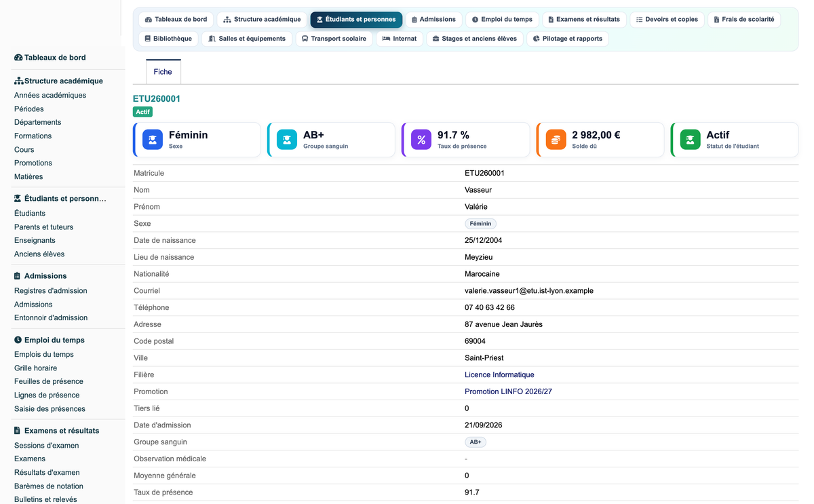814x504 pixels.
Task: Go to Périodes in sidebar
Action: pos(29,109)
